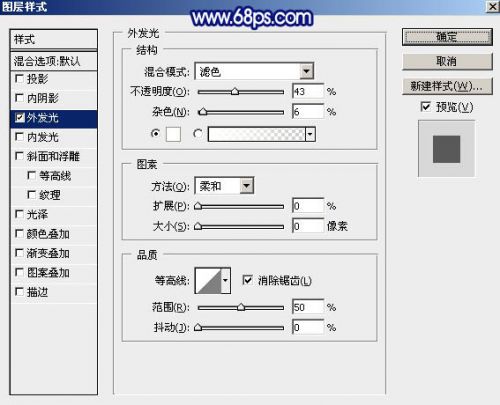This screenshot has width=500, height=405.
Task: Expand the contour picker dropdown arrow
Action: coord(226,281)
